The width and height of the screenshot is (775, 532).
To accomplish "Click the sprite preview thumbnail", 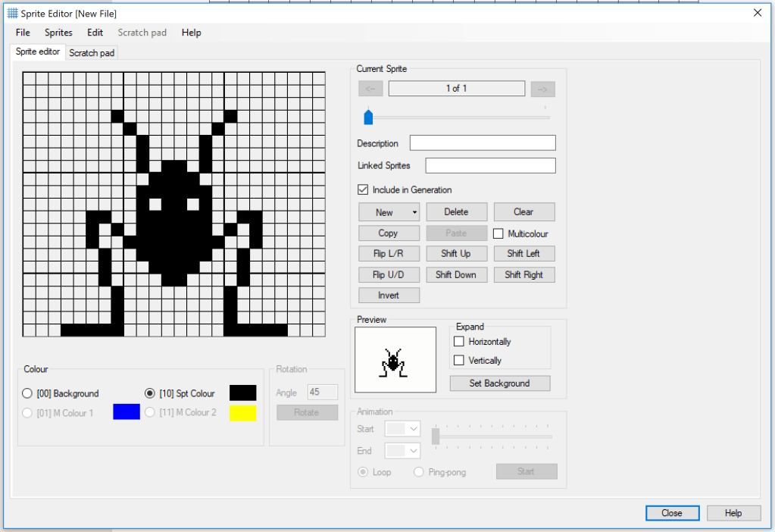I will (395, 360).
